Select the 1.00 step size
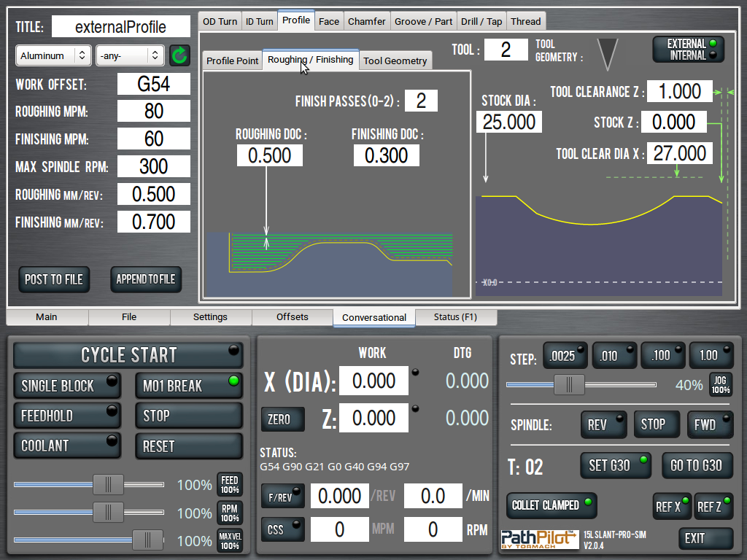 [x=711, y=356]
